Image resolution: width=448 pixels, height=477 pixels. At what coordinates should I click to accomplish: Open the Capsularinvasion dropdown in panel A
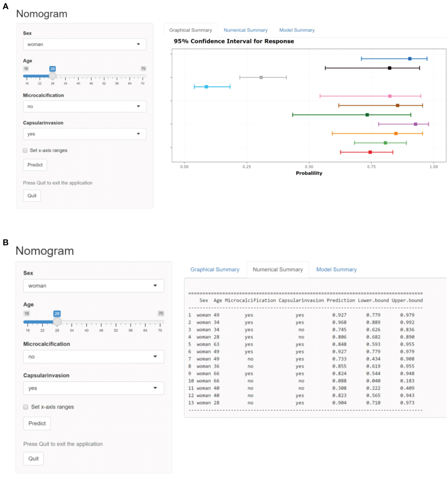pyautogui.click(x=84, y=134)
